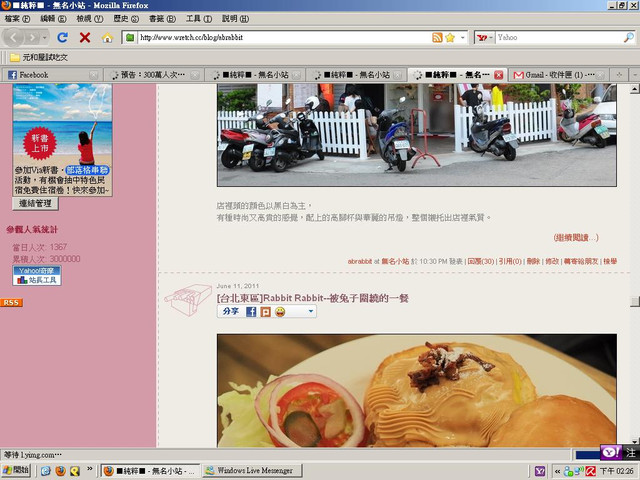Click the Messenger tray icon
This screenshot has height=480, width=640.
tap(569, 471)
